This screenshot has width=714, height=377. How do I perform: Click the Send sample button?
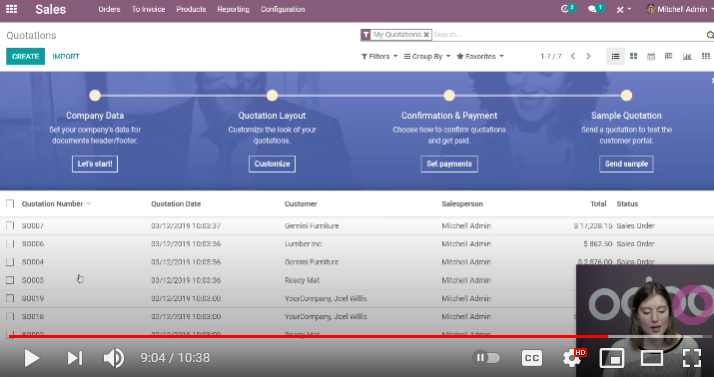626,164
